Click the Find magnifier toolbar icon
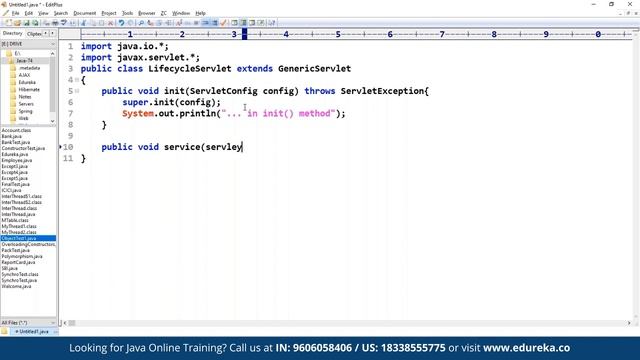Image resolution: width=640 pixels, height=360 pixels. click(x=141, y=23)
